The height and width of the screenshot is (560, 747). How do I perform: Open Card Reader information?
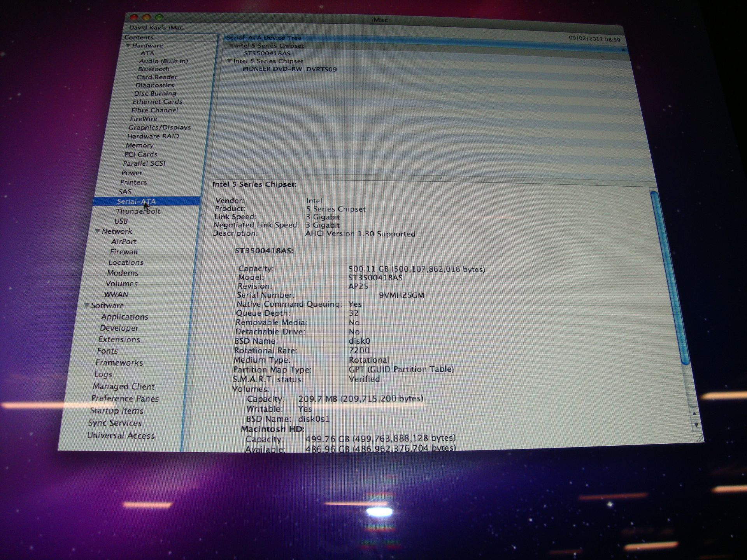coord(157,77)
